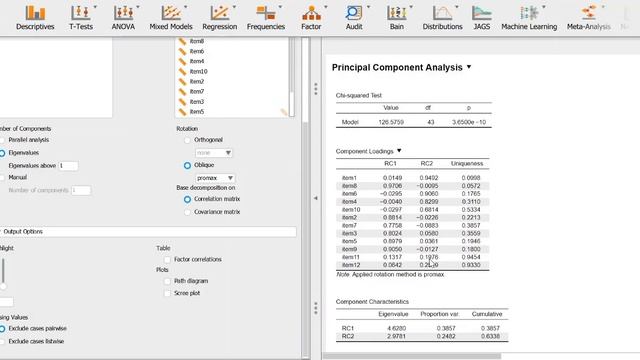The height and width of the screenshot is (360, 640).
Task: Choose Oblique rotation
Action: pos(187,165)
